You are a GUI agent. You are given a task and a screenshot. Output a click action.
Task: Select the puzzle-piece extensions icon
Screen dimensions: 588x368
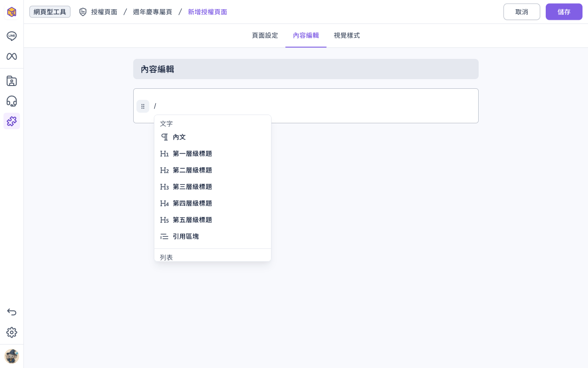point(11,121)
